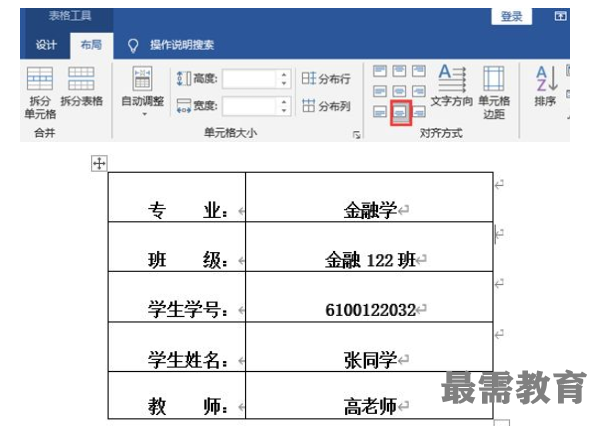Select the align center right icon
This screenshot has height=427, width=593.
(419, 91)
